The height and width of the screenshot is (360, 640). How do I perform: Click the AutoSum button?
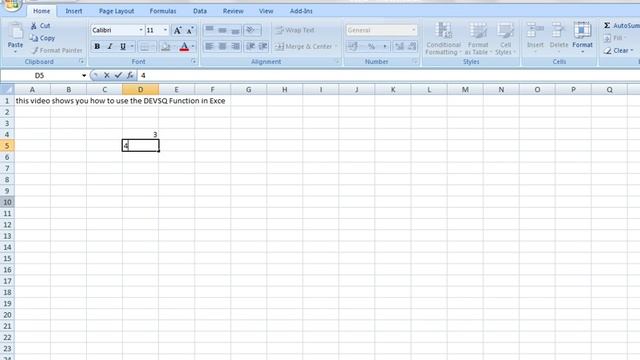(621, 26)
